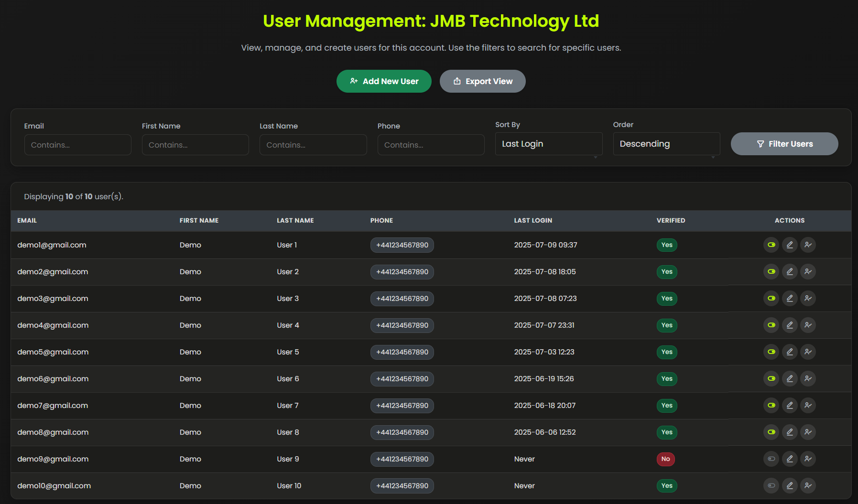The image size is (858, 504).
Task: Edit user demo8@gmail.com with the pencil icon
Action: 790,432
